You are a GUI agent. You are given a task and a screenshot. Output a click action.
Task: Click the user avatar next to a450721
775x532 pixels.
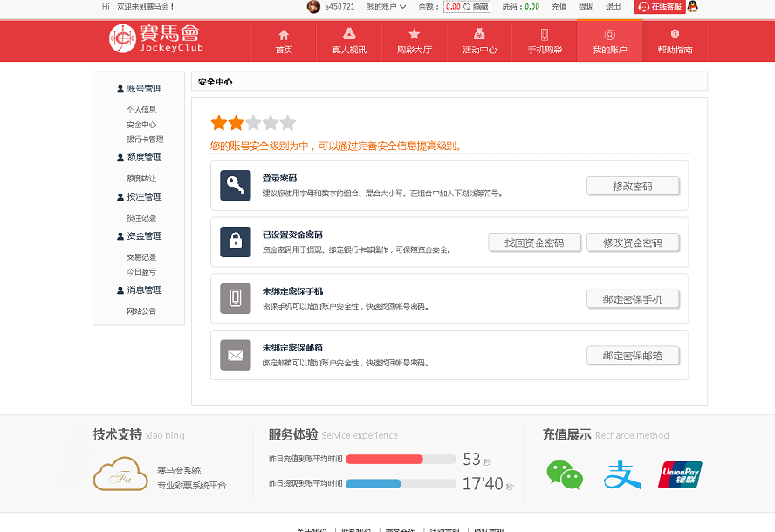tap(314, 7)
